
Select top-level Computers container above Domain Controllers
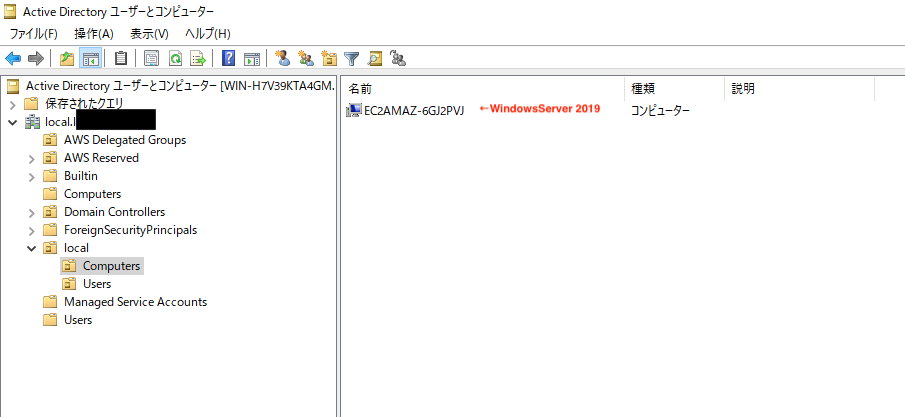coord(92,193)
